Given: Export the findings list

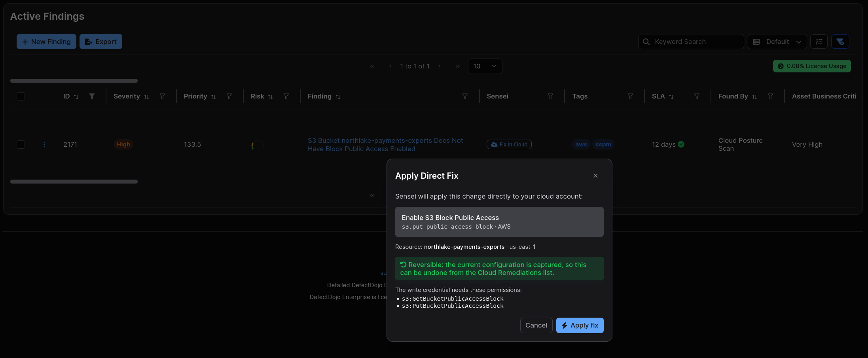Looking at the screenshot, I should (101, 42).
